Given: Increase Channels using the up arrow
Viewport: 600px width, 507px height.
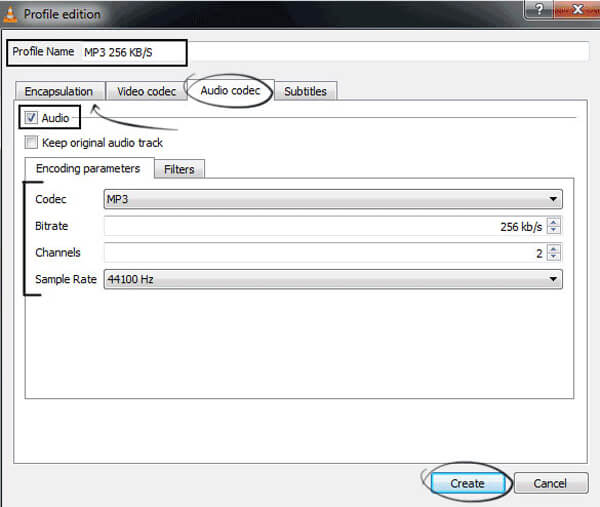Looking at the screenshot, I should (x=554, y=249).
